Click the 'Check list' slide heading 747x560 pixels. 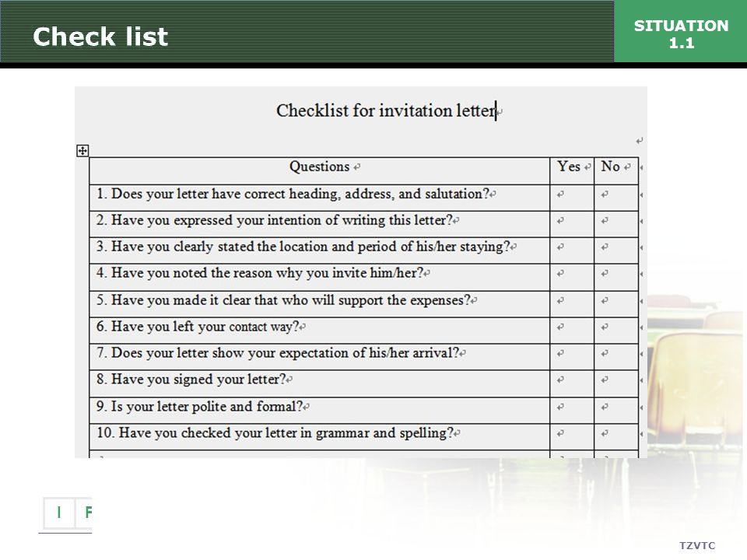100,37
